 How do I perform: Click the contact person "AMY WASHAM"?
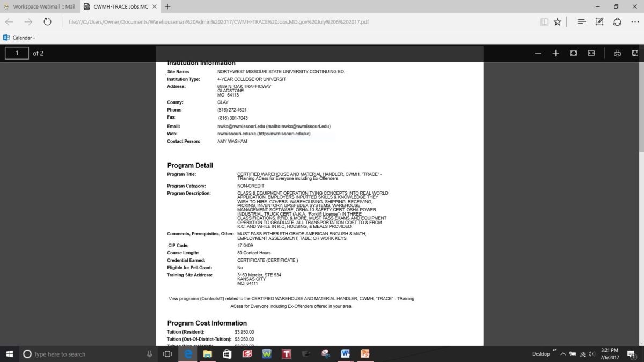[232, 142]
